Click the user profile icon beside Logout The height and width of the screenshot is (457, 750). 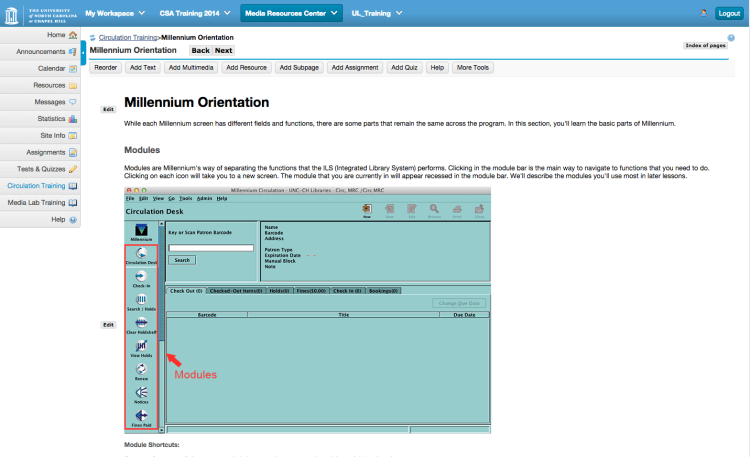click(x=703, y=13)
